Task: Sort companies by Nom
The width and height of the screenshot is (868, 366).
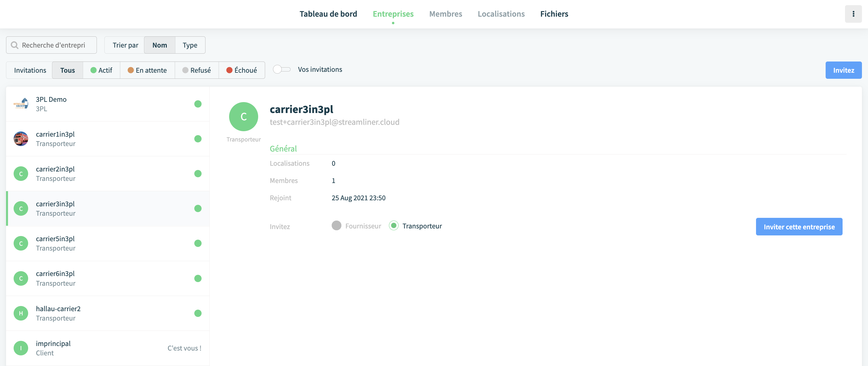Action: pyautogui.click(x=160, y=45)
